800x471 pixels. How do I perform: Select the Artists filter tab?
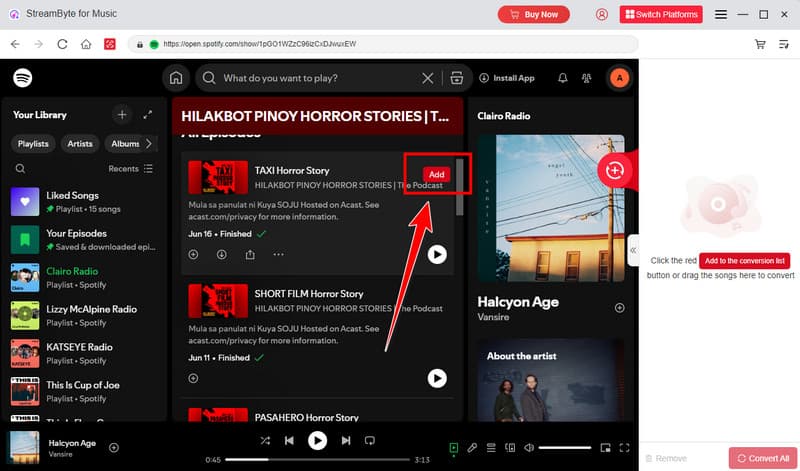click(80, 143)
